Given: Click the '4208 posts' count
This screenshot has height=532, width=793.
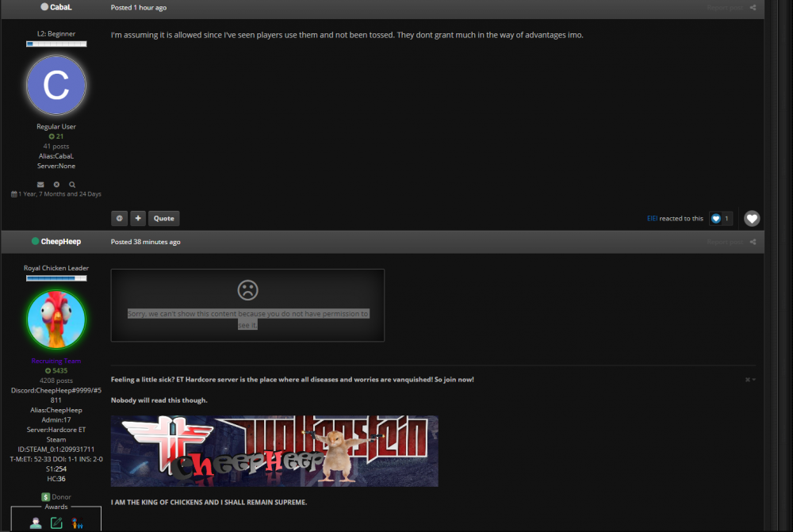Looking at the screenshot, I should point(56,381).
